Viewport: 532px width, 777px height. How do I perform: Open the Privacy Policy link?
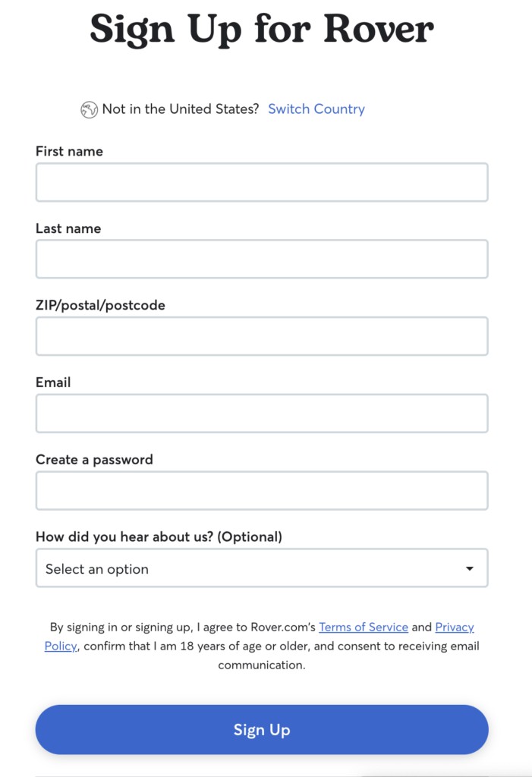click(455, 627)
